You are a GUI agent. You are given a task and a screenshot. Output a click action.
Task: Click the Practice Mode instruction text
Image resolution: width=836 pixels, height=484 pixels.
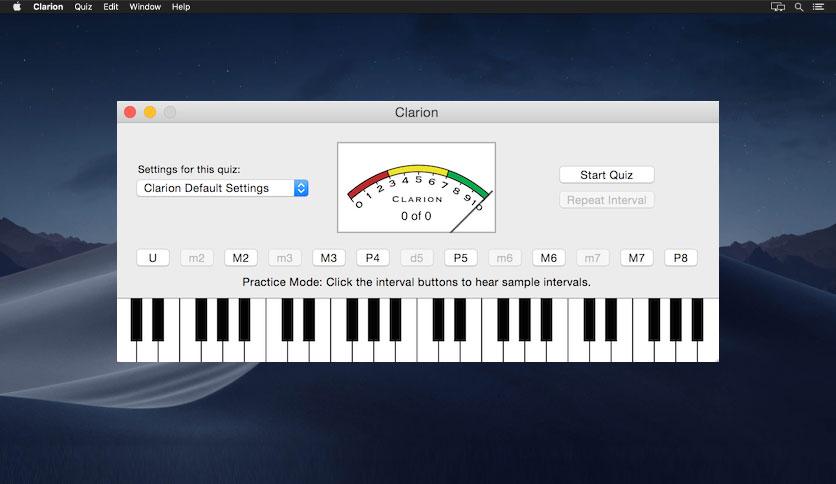(416, 282)
